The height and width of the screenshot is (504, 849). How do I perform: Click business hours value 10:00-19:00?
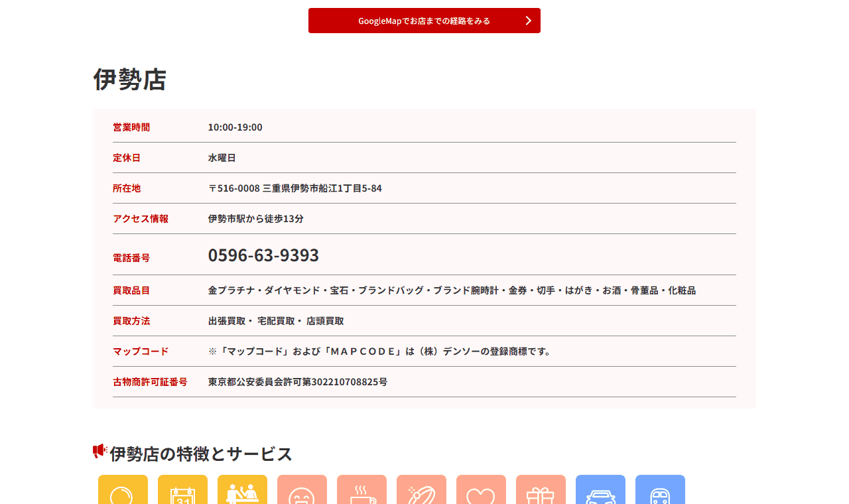235,127
